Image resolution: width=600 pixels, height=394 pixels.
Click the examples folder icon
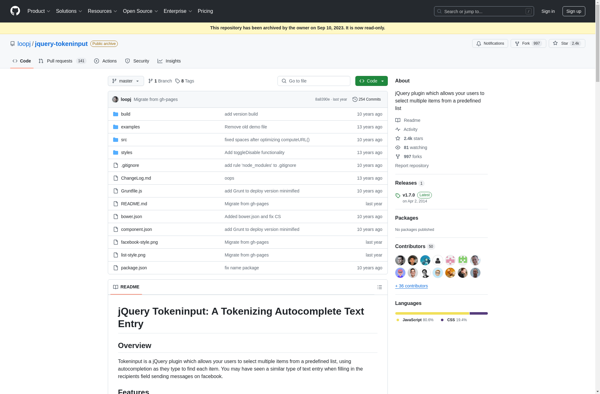click(116, 127)
